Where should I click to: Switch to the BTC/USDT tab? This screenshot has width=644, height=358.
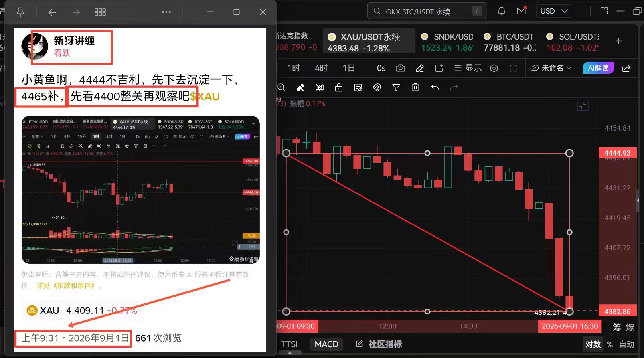[509, 42]
